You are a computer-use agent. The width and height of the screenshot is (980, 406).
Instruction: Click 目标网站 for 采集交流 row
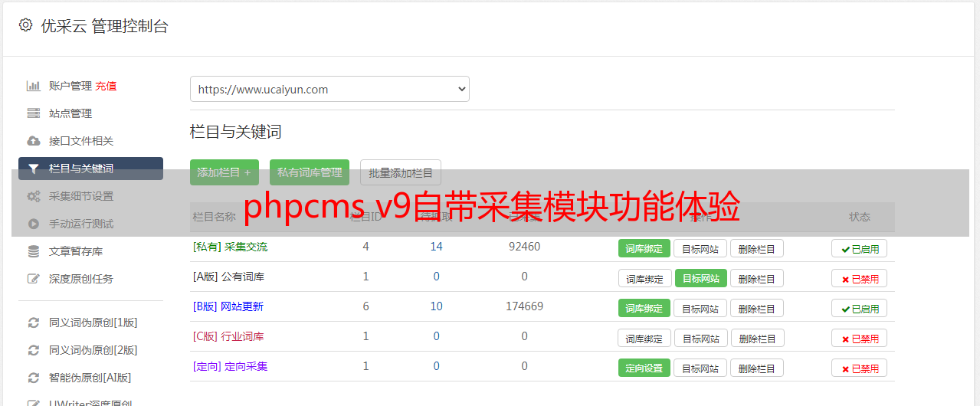pyautogui.click(x=700, y=248)
